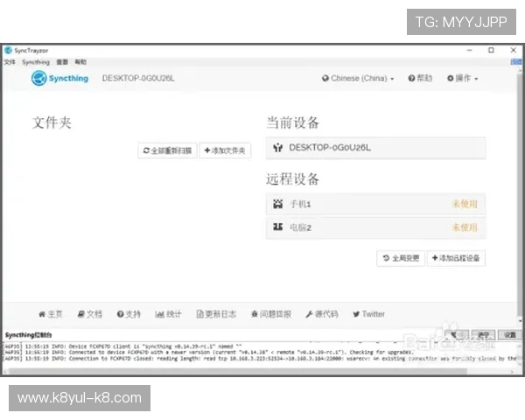This screenshot has height=420, width=525.
Task: Open the 更新日志 changelog link
Action: tap(216, 314)
